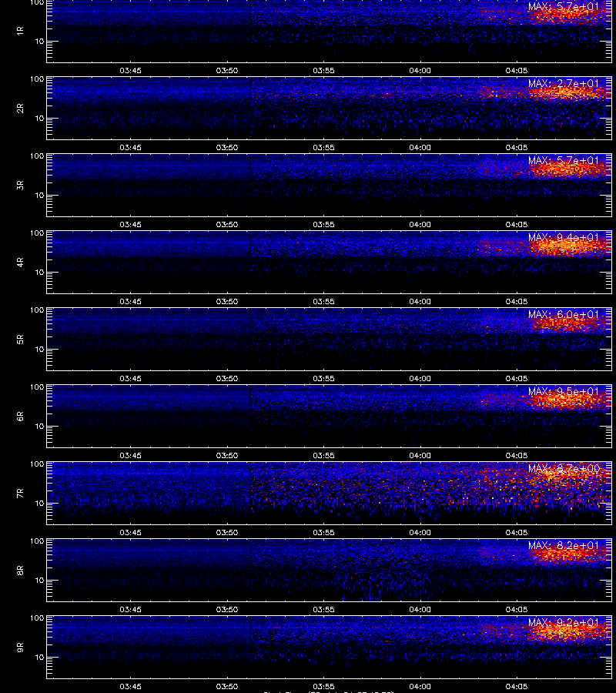Image resolution: width=616 pixels, height=693 pixels.
Task: Click the 04:00 tick label under panel 4R
Action: click(420, 301)
